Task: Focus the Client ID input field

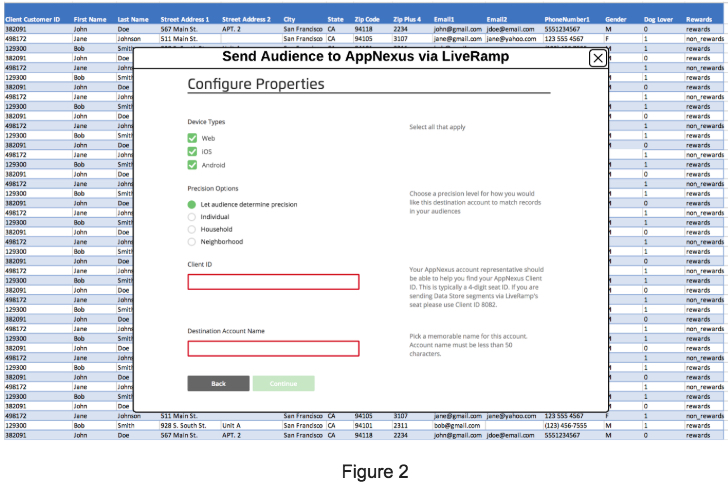Action: coord(273,282)
